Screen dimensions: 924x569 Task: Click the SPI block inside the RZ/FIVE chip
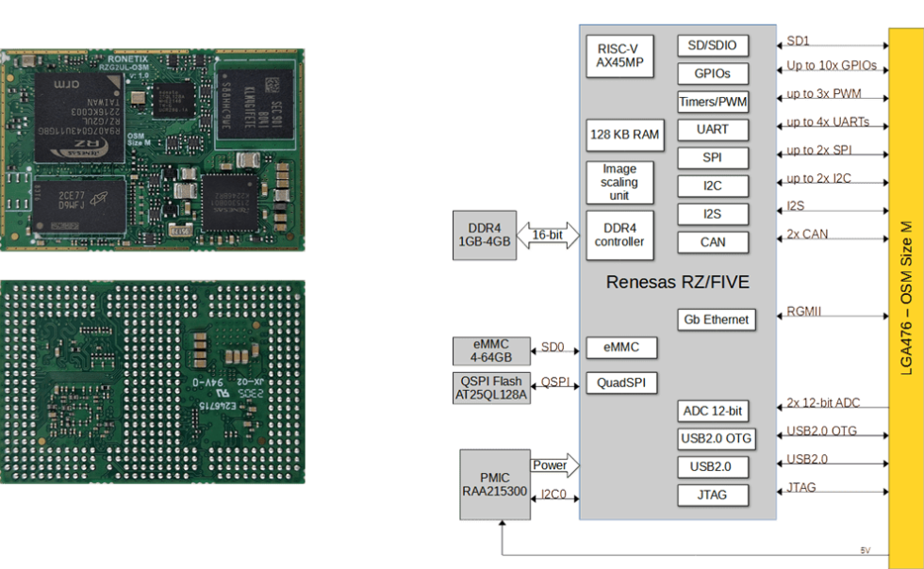[x=713, y=158]
